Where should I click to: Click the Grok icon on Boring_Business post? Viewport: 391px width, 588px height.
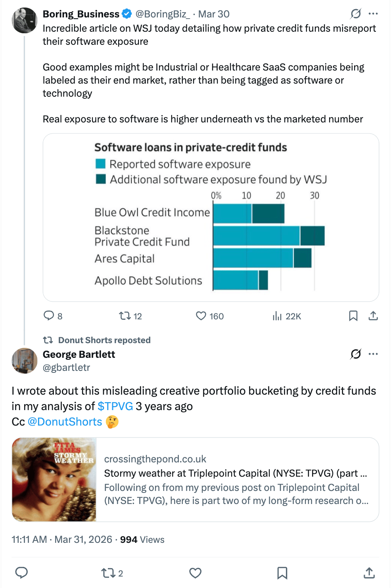pyautogui.click(x=356, y=14)
